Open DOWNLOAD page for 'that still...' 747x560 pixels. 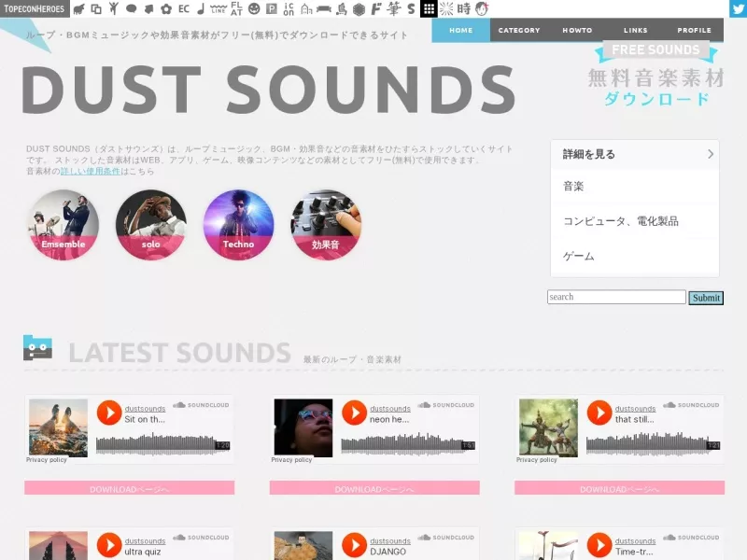[619, 488]
